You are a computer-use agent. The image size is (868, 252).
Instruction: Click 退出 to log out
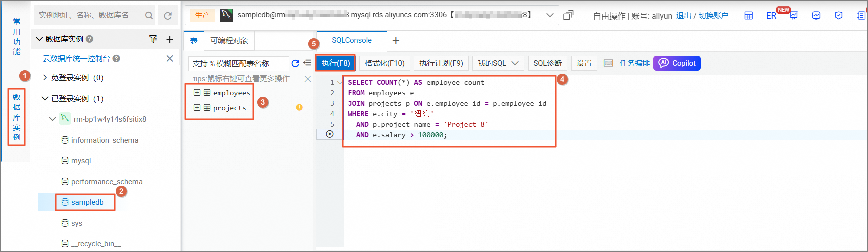(x=683, y=16)
